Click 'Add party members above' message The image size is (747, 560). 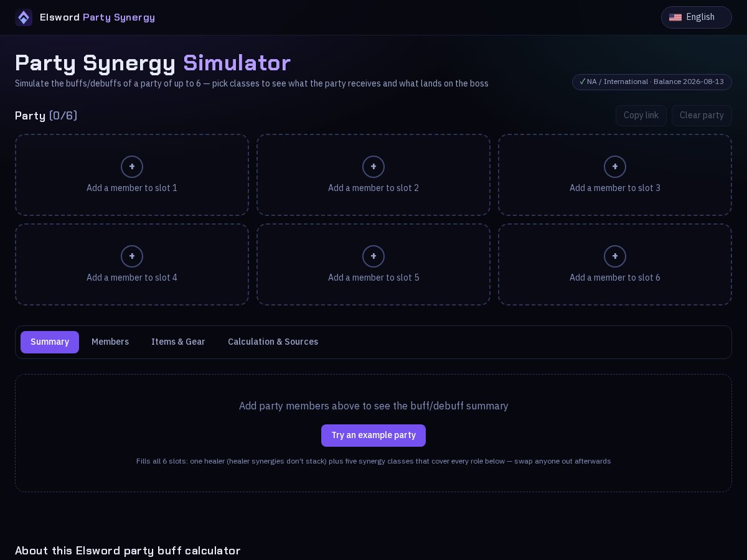(374, 406)
